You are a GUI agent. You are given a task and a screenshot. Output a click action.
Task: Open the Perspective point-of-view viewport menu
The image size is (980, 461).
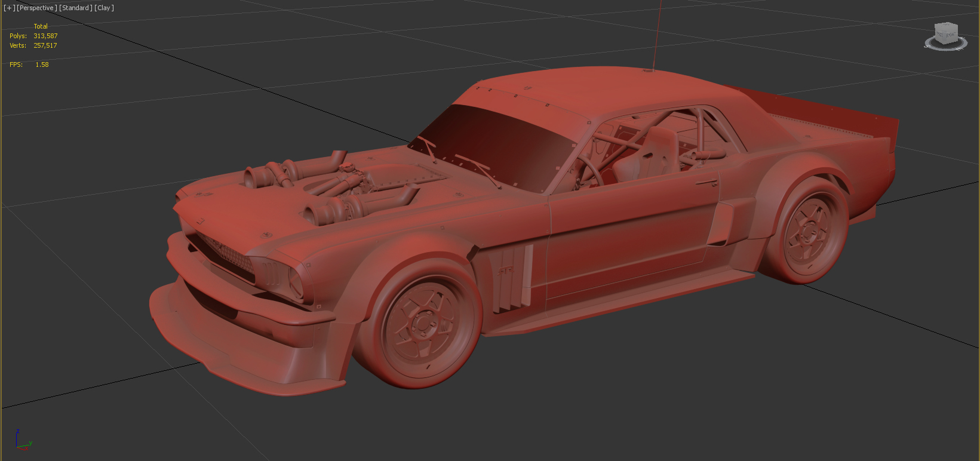click(37, 8)
